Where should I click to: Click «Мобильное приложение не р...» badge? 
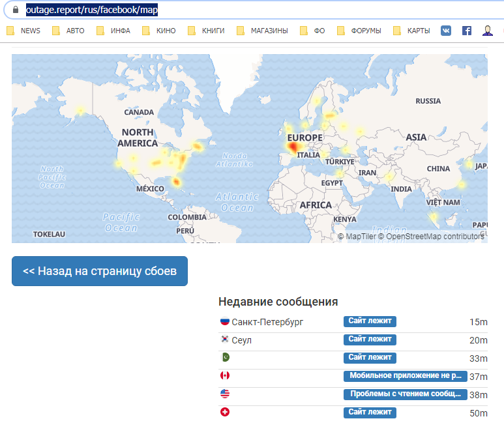coord(406,376)
